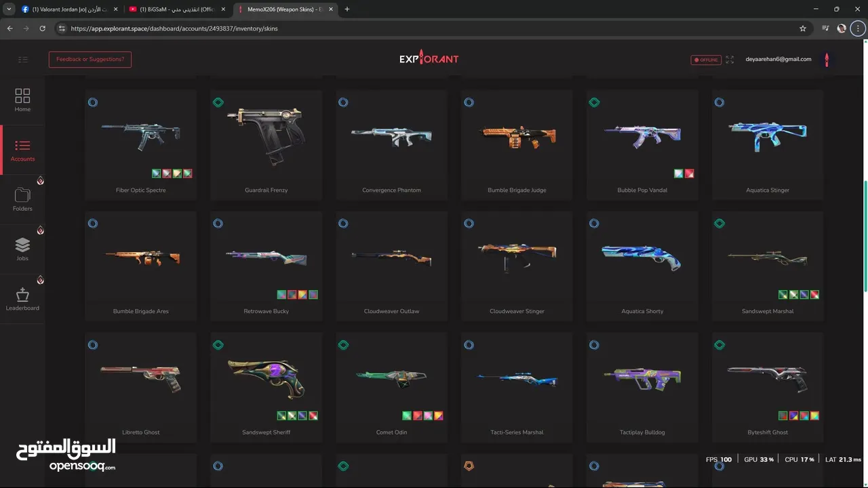This screenshot has height=488, width=868.
Task: Click tier badge icon on Convergence Phantom
Action: click(x=343, y=102)
